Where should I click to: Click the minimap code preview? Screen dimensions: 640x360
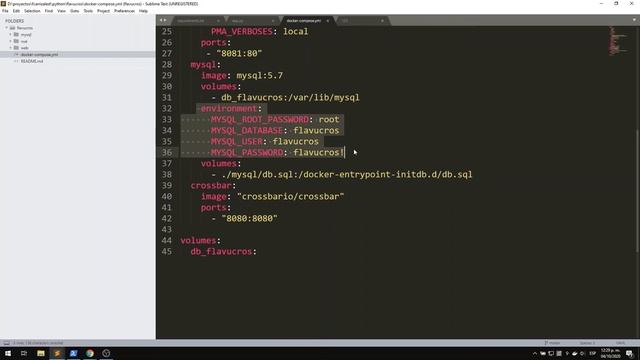tap(618, 41)
